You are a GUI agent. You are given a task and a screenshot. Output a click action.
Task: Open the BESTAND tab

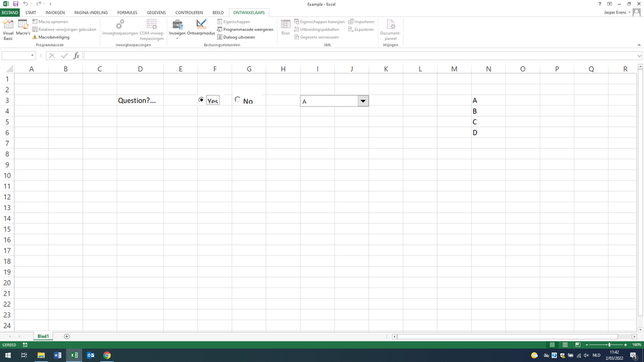pyautogui.click(x=10, y=13)
